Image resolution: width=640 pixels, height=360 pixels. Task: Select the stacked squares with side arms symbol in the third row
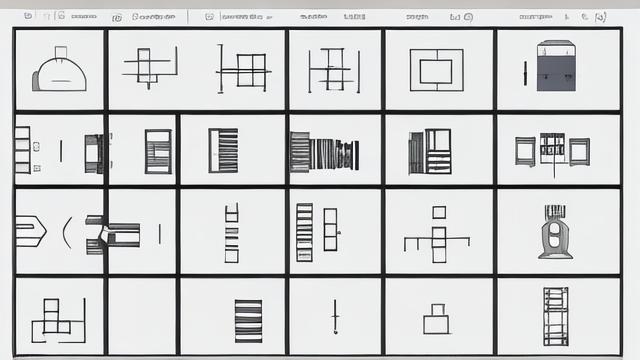point(437,235)
